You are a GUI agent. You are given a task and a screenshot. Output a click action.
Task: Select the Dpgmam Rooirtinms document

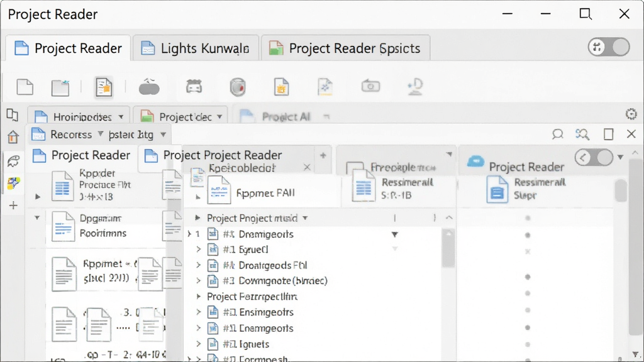[91, 226]
